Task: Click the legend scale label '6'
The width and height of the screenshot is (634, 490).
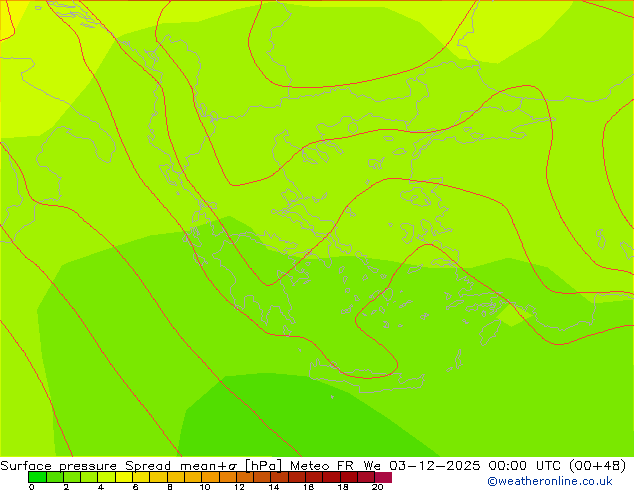Action: pos(135,487)
